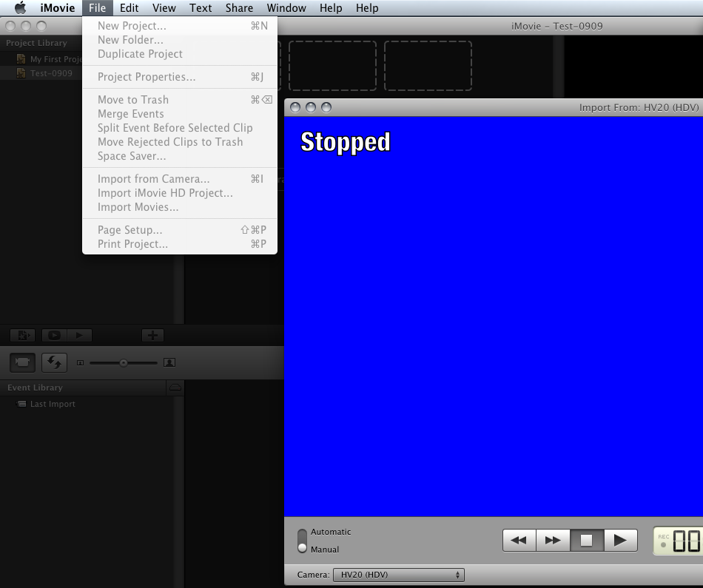Click the small thumbnail size icon
The height and width of the screenshot is (588, 703).
click(80, 362)
